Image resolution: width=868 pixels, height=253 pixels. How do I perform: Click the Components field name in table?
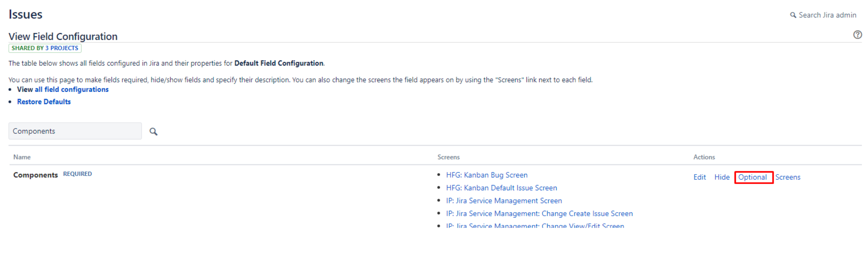point(36,175)
